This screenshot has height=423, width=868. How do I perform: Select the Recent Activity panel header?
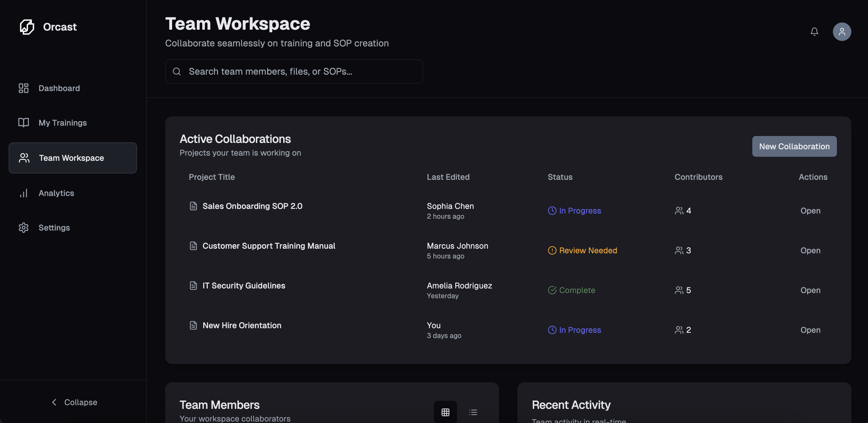click(x=571, y=405)
